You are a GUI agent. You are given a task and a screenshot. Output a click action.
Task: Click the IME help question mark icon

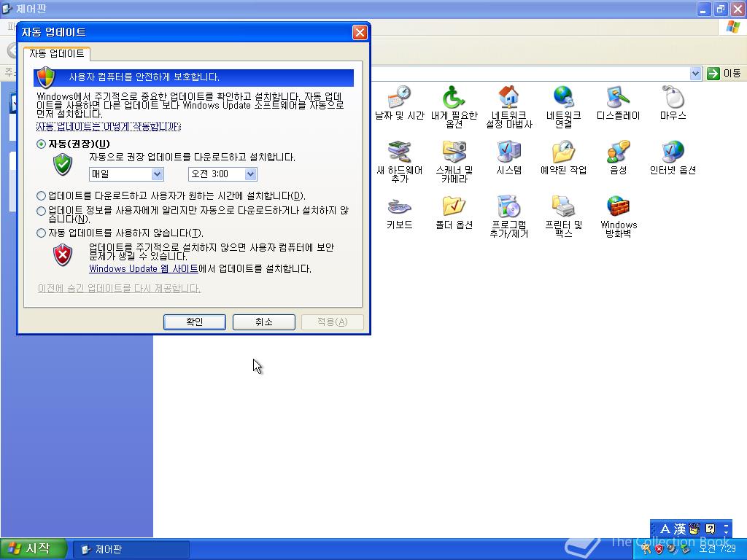coord(711,529)
